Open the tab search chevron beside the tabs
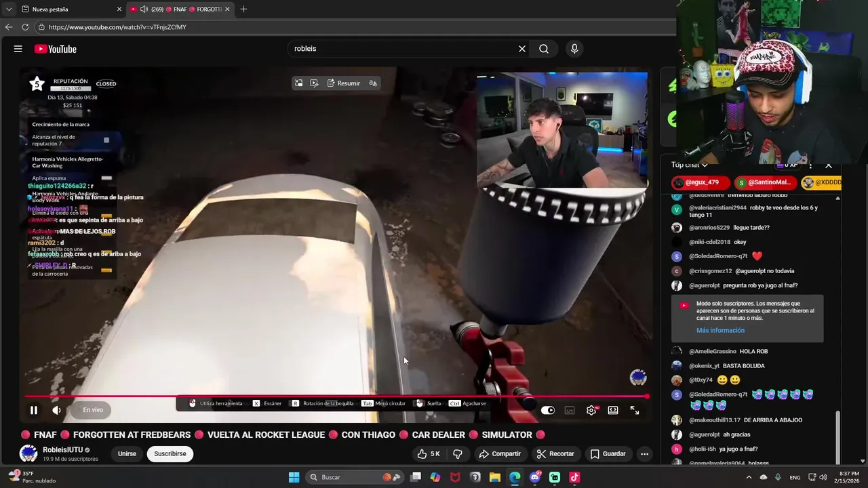The height and width of the screenshot is (488, 868). point(8,9)
